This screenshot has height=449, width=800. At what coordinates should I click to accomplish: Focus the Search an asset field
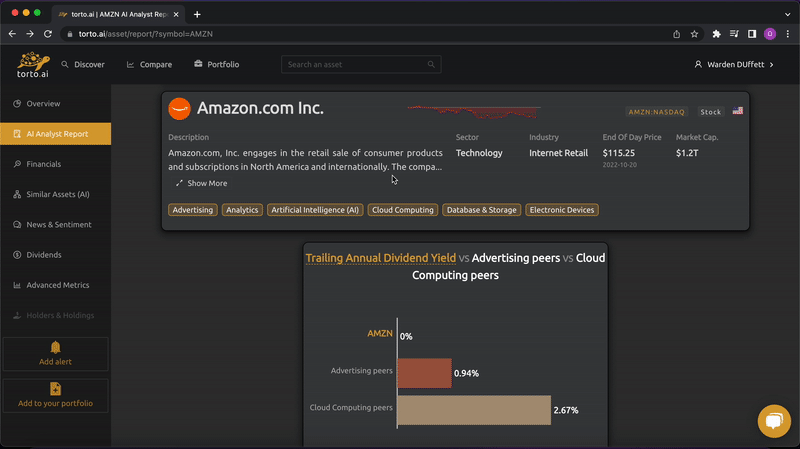coord(361,64)
